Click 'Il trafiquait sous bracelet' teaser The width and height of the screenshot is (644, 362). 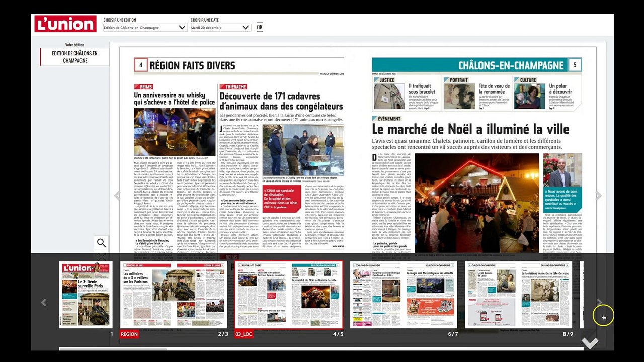point(421,89)
